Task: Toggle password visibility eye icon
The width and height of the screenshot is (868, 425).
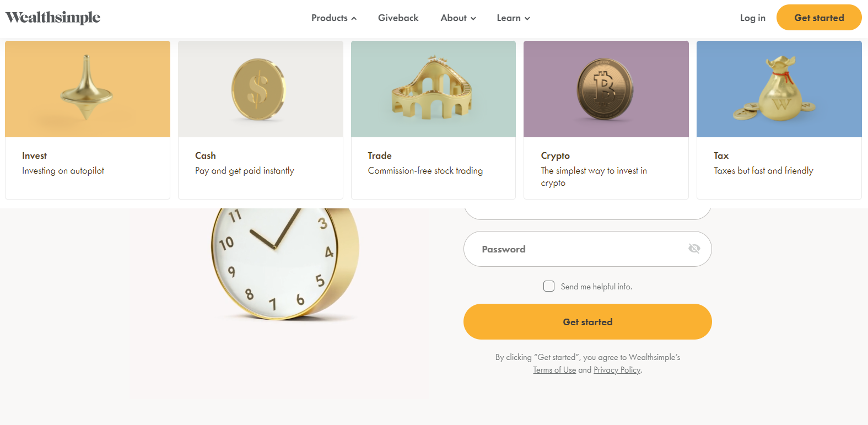Action: 694,249
